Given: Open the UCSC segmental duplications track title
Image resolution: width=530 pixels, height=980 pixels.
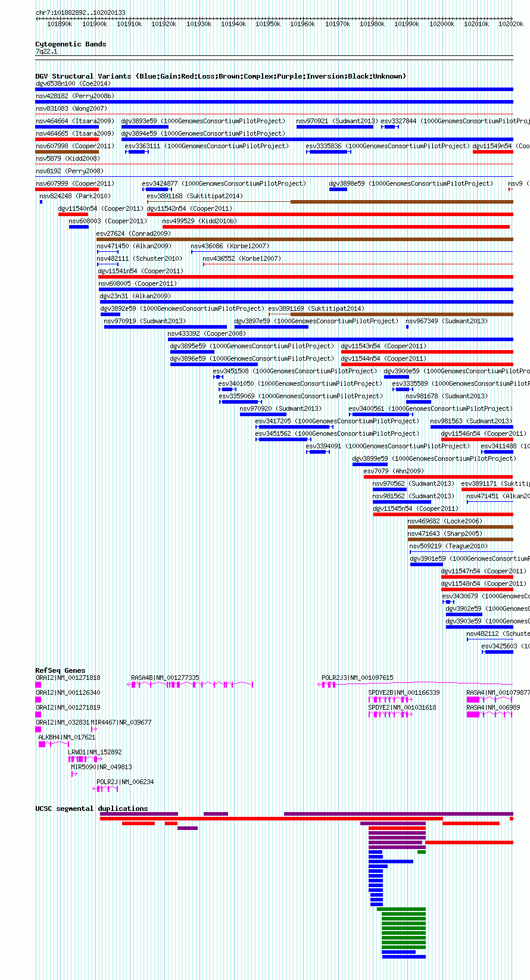Looking at the screenshot, I should click(x=92, y=809).
